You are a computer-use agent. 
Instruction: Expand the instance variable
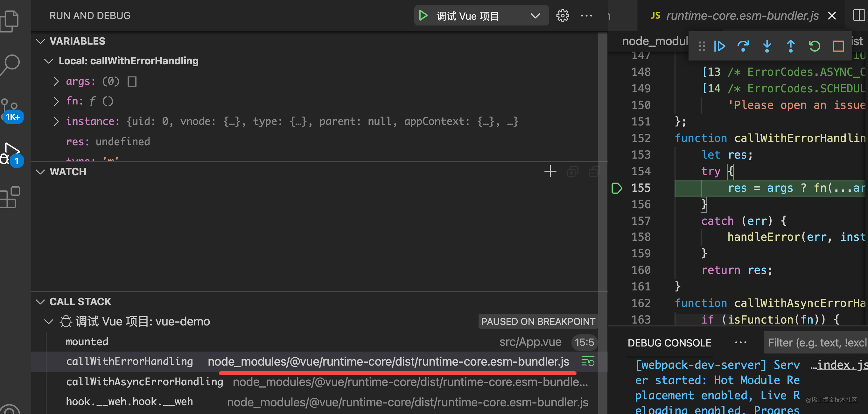[56, 121]
